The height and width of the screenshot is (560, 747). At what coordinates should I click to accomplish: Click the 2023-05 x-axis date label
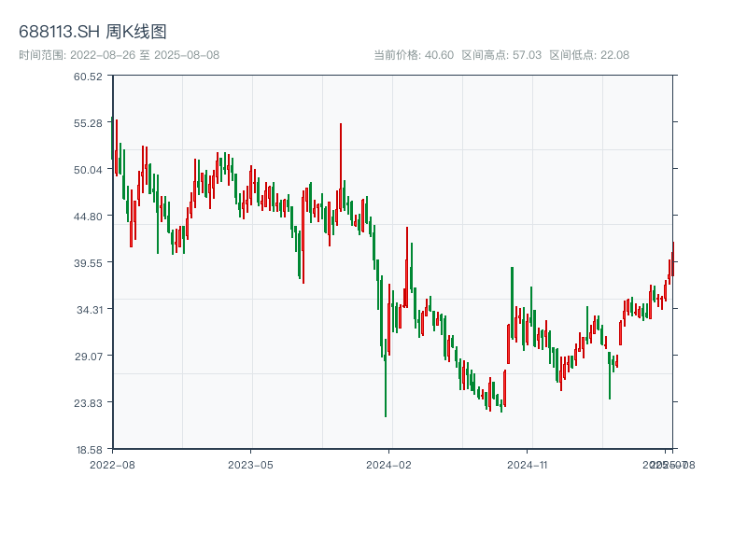click(251, 464)
